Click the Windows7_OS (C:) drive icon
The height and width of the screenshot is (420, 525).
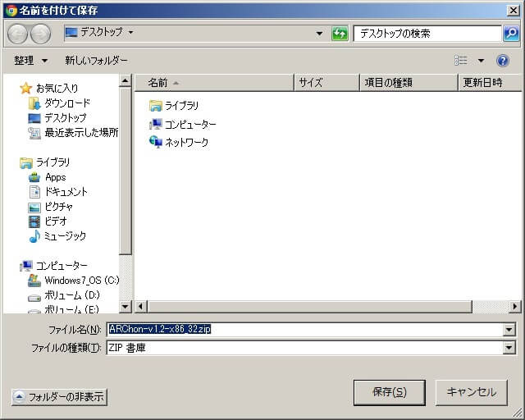(34, 281)
